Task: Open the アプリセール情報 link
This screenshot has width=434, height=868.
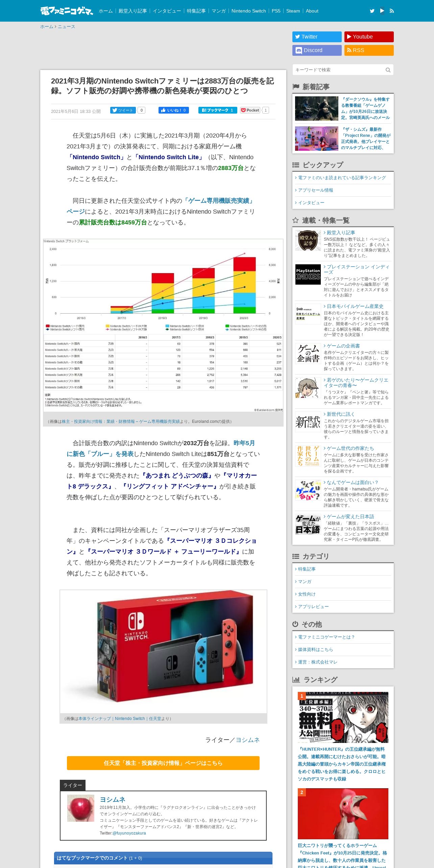Action: [315, 190]
